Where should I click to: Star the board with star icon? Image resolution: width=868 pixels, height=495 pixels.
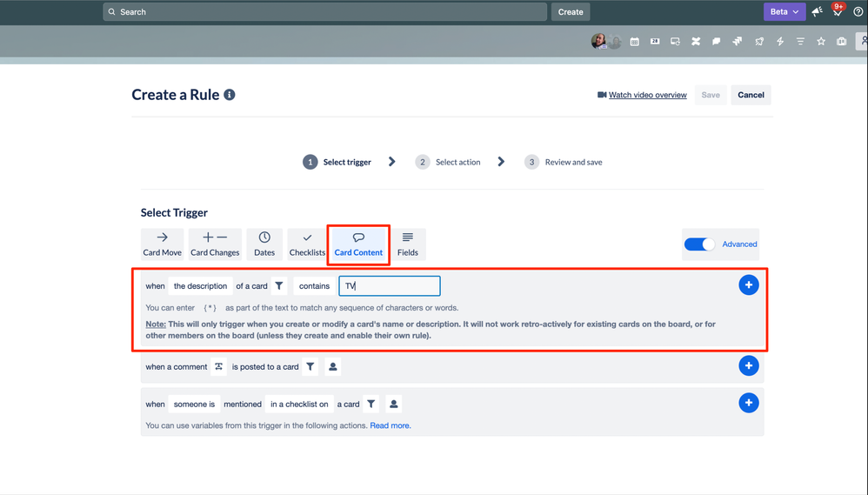coord(821,42)
